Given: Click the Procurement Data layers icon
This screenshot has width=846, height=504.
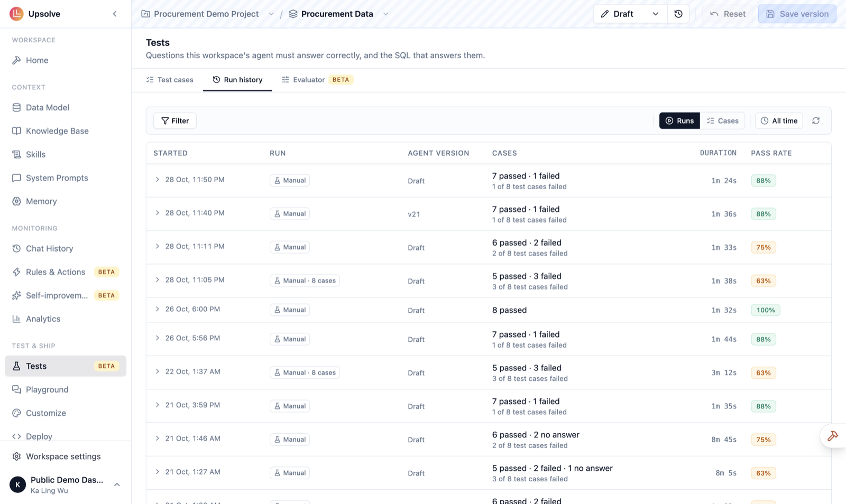Looking at the screenshot, I should (x=293, y=14).
